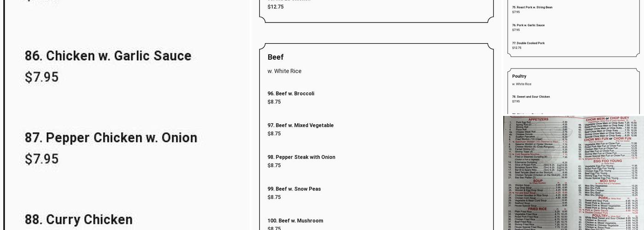Pick 98. Pepper Steak with Onion
Screen dimensions: 644x230
(301, 157)
